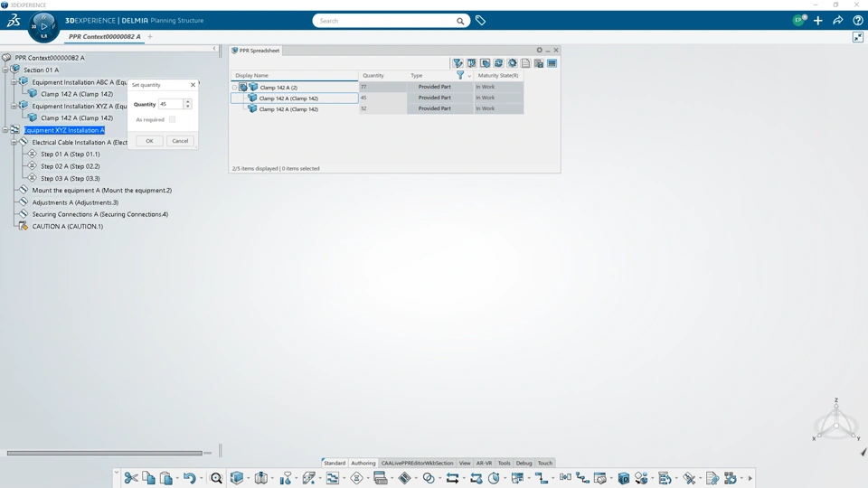The height and width of the screenshot is (488, 868).
Task: Click the filter edit icon in PPR Spreadsheet toolbar
Action: pyautogui.click(x=458, y=63)
